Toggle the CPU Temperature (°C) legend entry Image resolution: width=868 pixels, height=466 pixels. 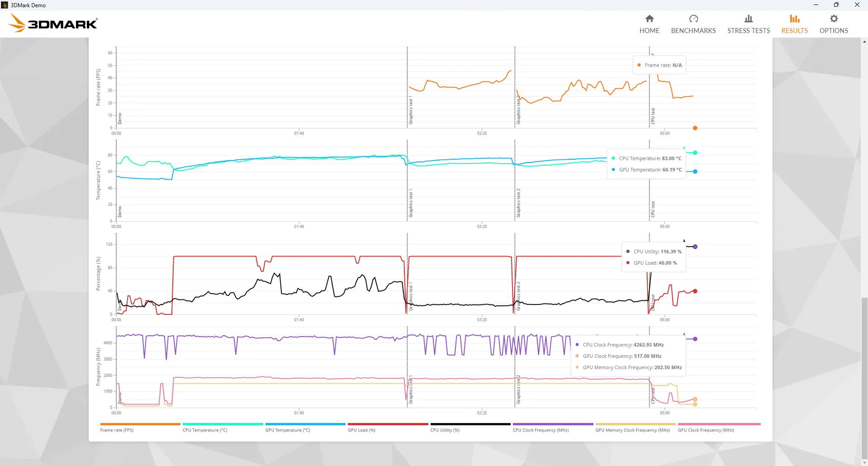click(223, 428)
